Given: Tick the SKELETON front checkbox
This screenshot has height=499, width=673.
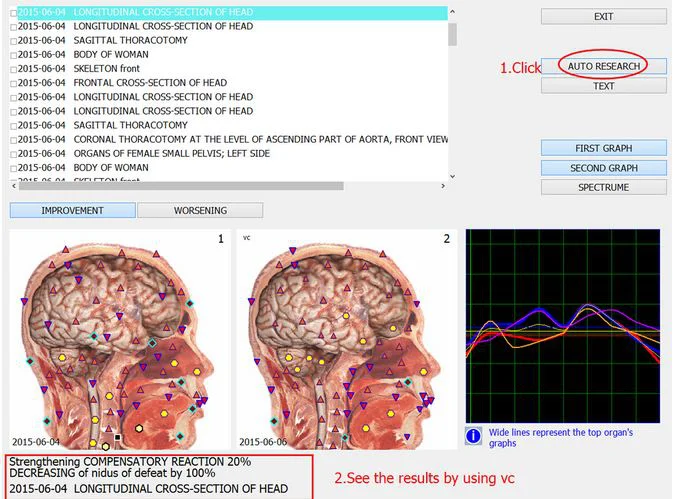Looking at the screenshot, I should click(x=13, y=69).
